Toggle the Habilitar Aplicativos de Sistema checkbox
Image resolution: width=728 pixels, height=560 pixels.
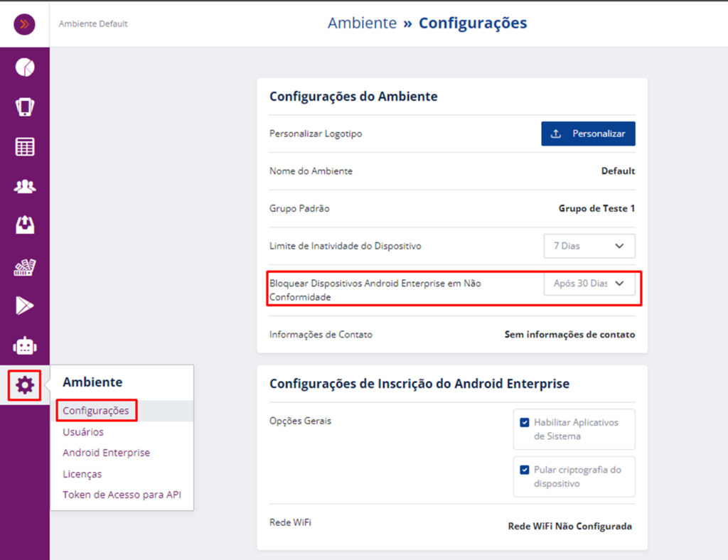pyautogui.click(x=525, y=422)
